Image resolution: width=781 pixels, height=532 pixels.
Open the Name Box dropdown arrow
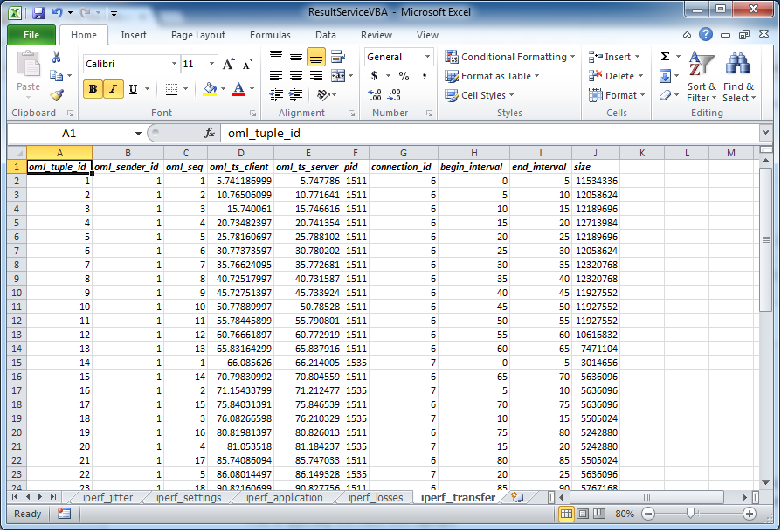tap(138, 134)
